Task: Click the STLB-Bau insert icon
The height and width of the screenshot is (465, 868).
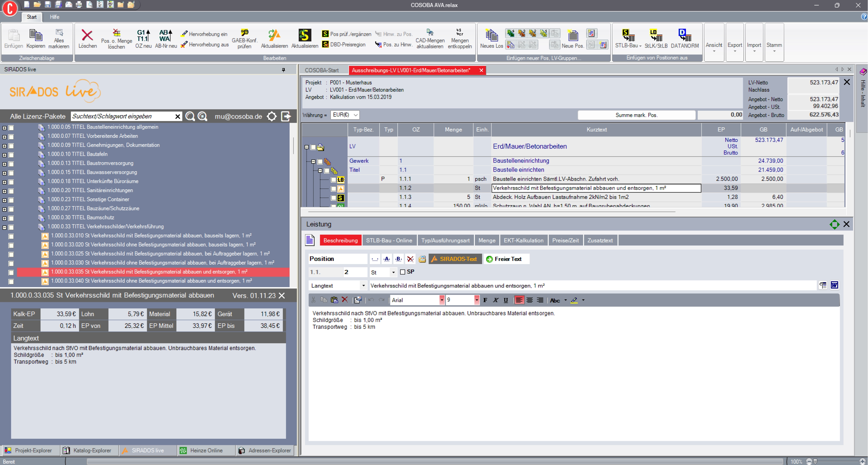Action: coord(628,35)
